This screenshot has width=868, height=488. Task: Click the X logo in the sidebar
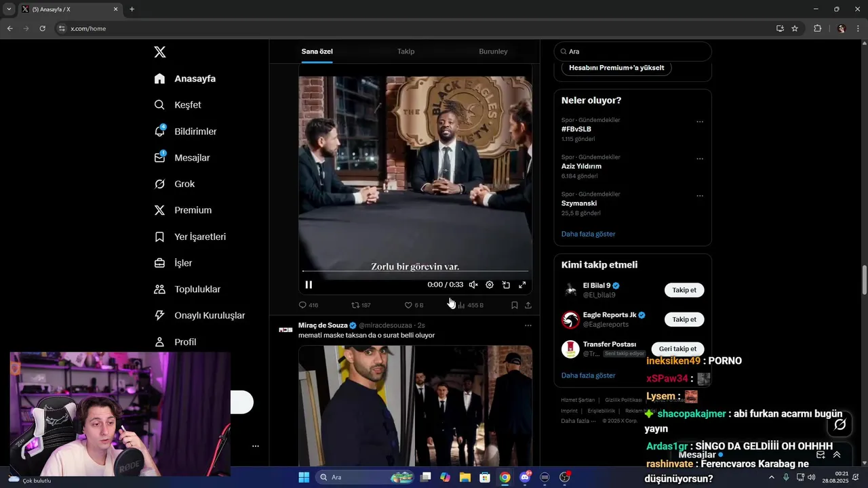[x=159, y=52]
